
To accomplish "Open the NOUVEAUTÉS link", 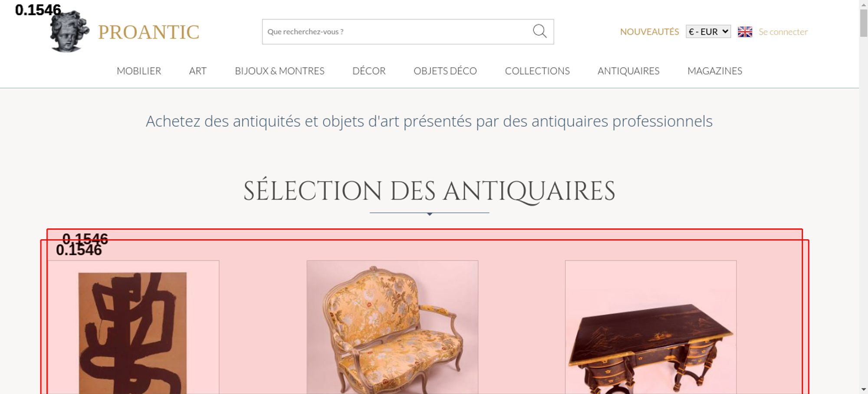I will (649, 32).
